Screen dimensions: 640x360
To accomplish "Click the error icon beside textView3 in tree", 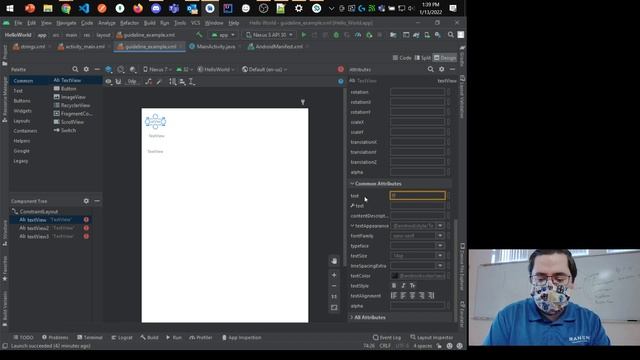I will pos(86,236).
